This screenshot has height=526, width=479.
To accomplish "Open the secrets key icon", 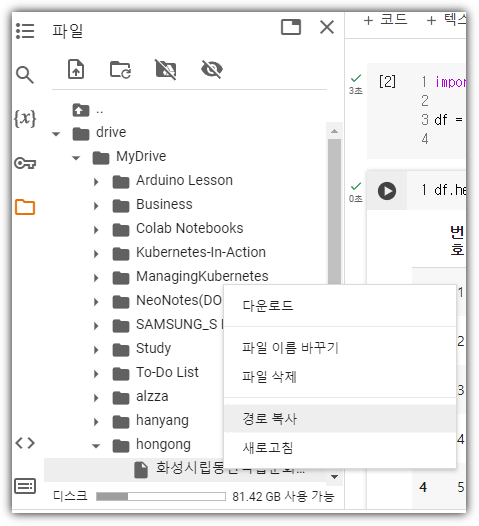I will [25, 163].
